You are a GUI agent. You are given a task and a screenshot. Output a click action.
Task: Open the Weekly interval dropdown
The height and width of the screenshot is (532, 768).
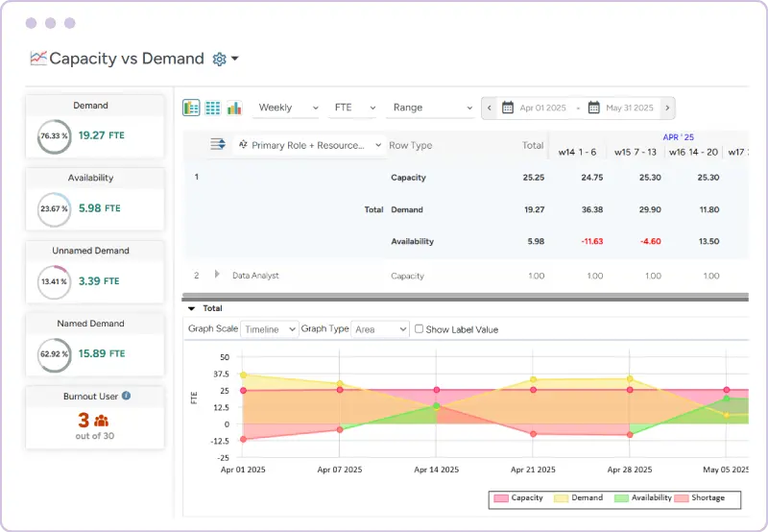[286, 108]
